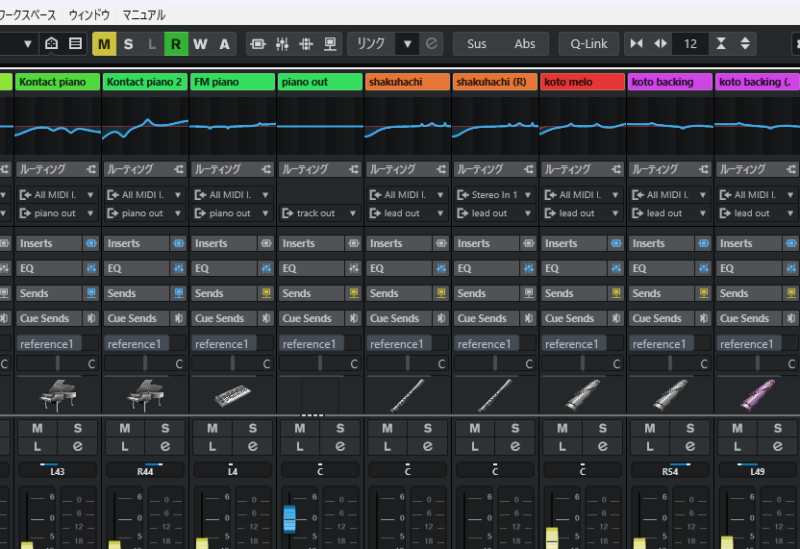Open the マニュアル menu
Image resolution: width=800 pixels, height=549 pixels.
click(x=144, y=15)
